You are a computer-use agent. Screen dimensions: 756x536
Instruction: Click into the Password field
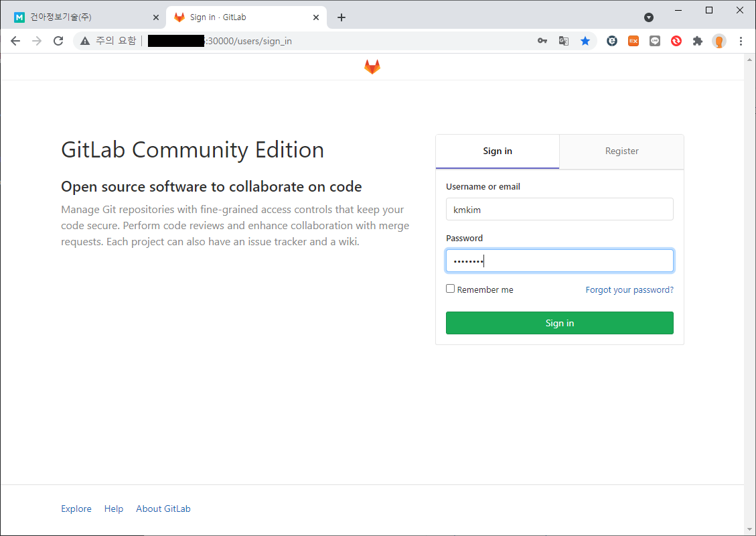coord(559,261)
